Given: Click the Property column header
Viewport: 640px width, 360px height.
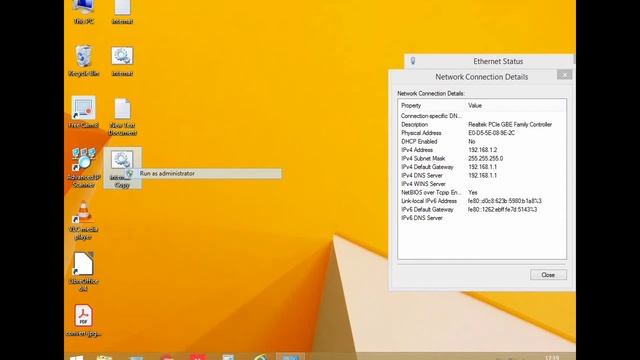Looking at the screenshot, I should click(411, 105).
